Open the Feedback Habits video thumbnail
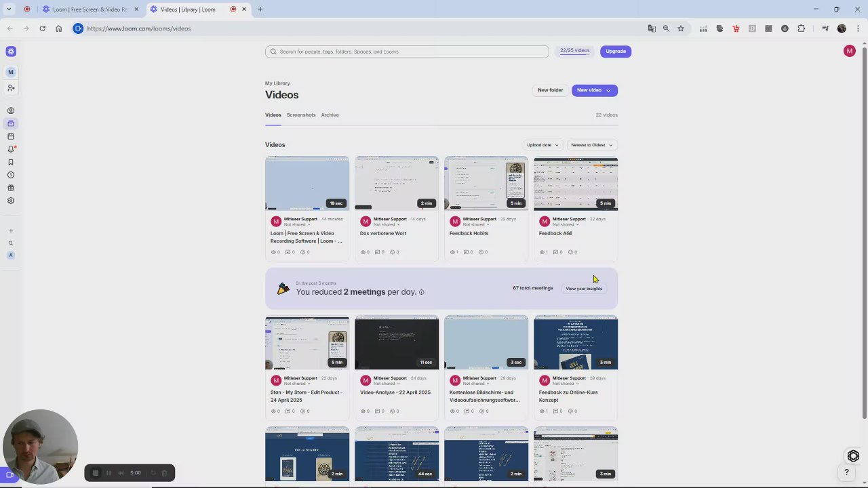The height and width of the screenshot is (488, 868). coord(486,184)
